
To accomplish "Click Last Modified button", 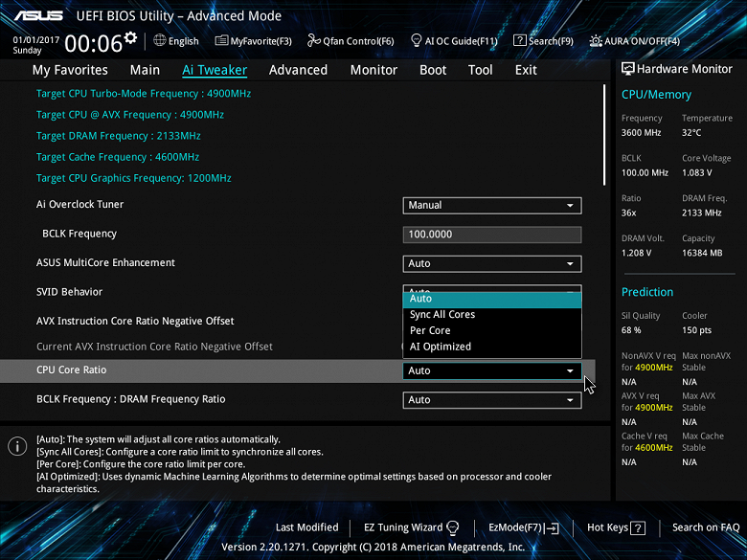I will coord(306,527).
